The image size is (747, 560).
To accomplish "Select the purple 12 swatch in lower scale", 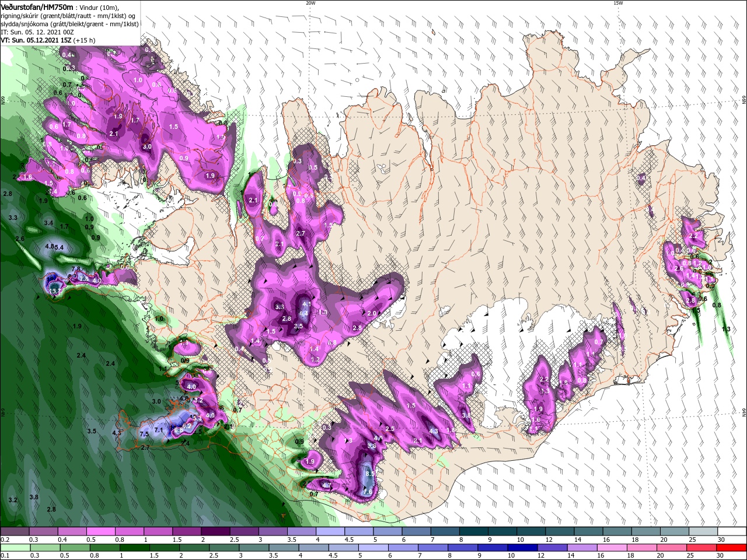I will pos(553,548).
